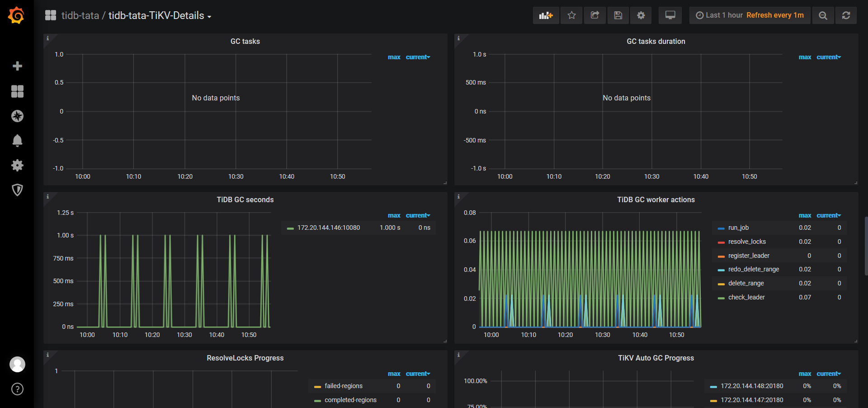Open Alerting bell icon in sidebar
868x408 pixels.
coord(17,141)
